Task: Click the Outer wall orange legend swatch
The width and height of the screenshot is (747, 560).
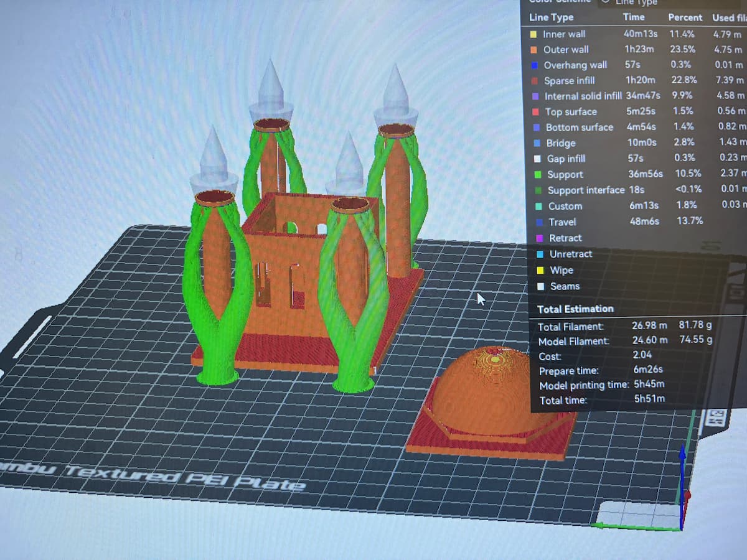Action: 533,50
